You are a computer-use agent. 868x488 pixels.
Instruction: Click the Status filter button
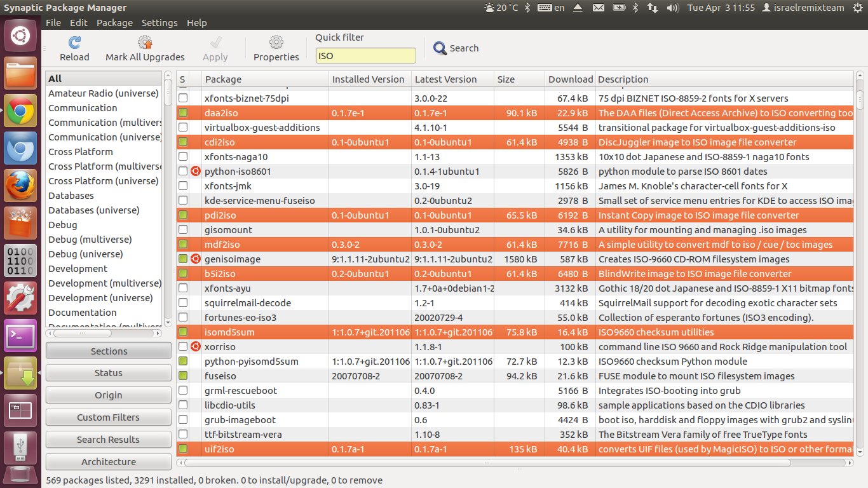tap(109, 373)
